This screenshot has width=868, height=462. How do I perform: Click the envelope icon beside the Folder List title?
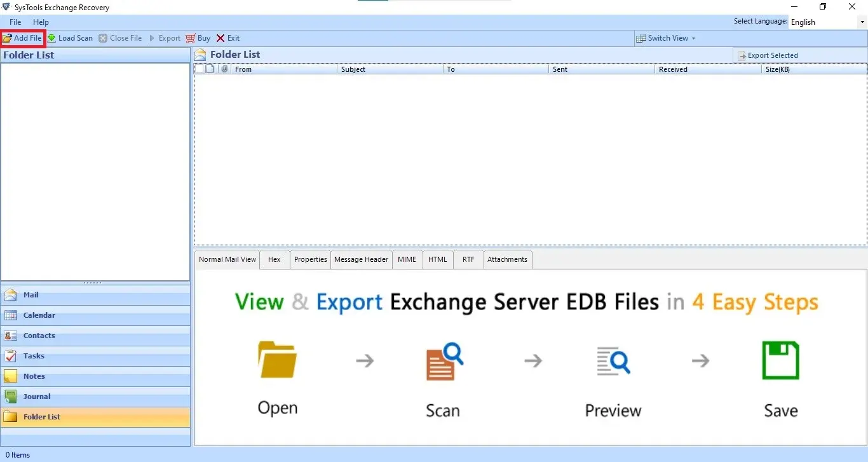200,55
